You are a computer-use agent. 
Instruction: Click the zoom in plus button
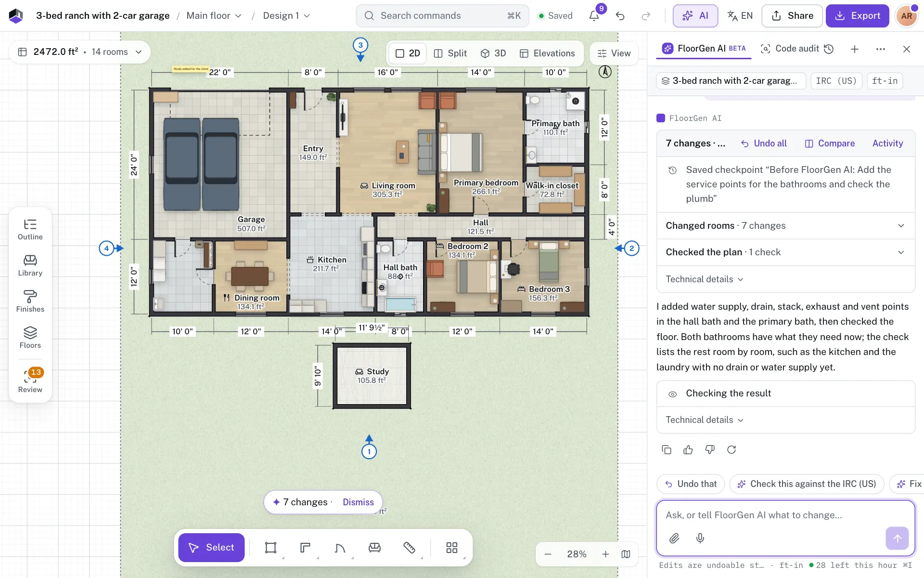[605, 554]
